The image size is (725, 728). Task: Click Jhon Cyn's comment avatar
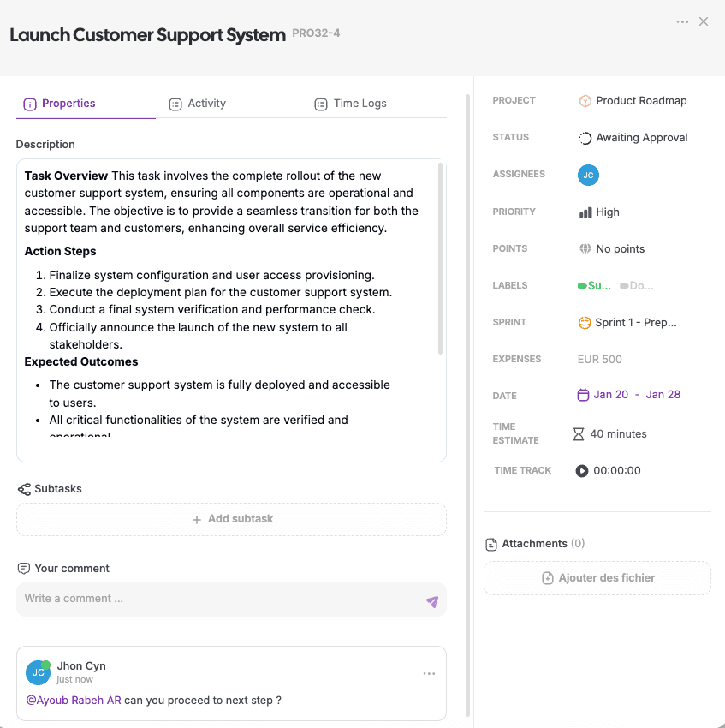(38, 672)
